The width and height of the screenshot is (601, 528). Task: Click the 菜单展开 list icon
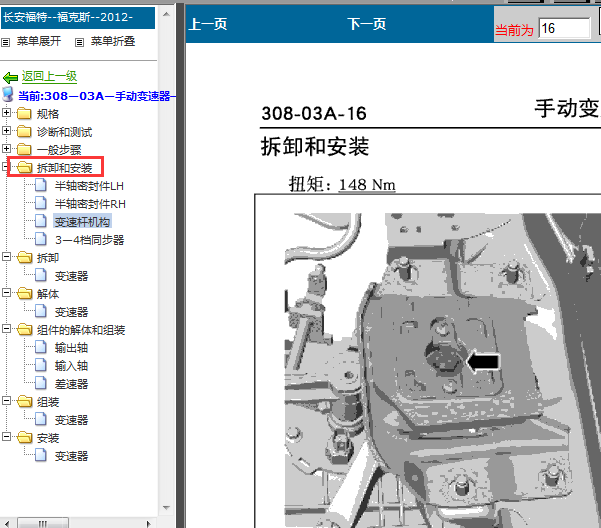(5, 42)
